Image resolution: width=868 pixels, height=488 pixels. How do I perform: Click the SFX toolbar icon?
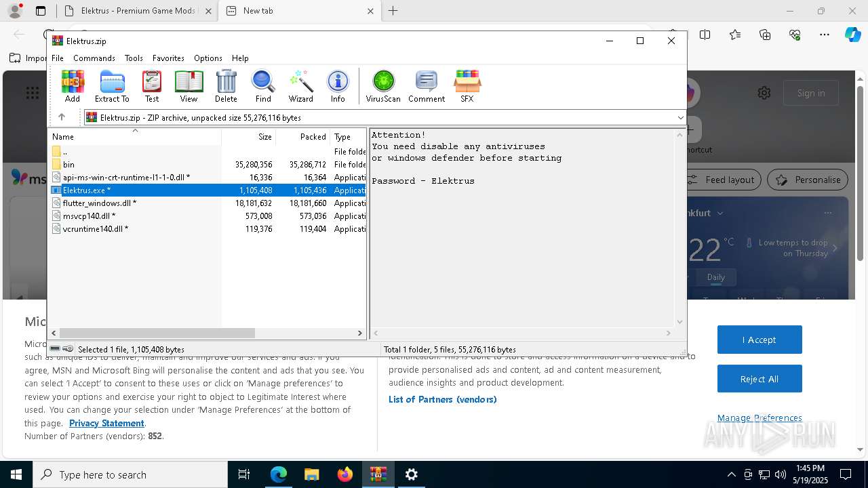[x=467, y=86]
